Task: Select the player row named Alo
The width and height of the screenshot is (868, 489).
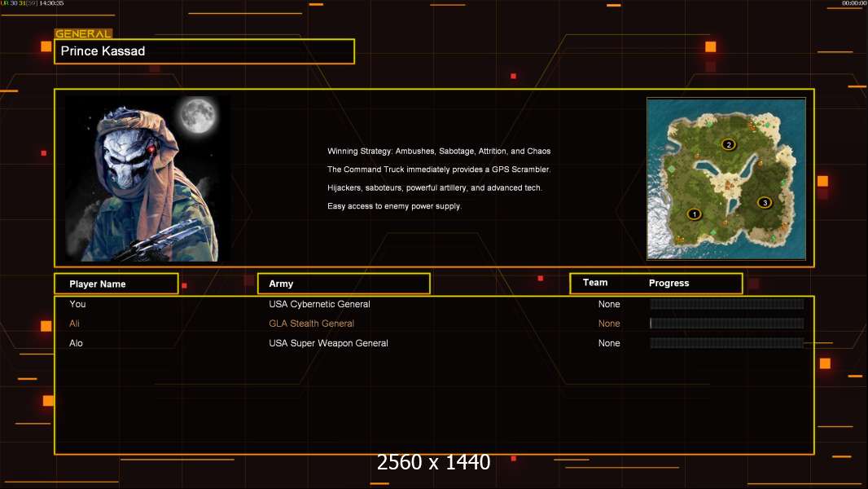Action: pyautogui.click(x=434, y=343)
